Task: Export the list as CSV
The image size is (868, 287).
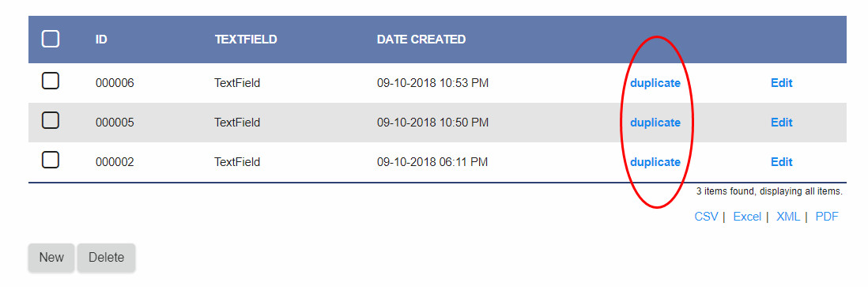Action: click(706, 217)
